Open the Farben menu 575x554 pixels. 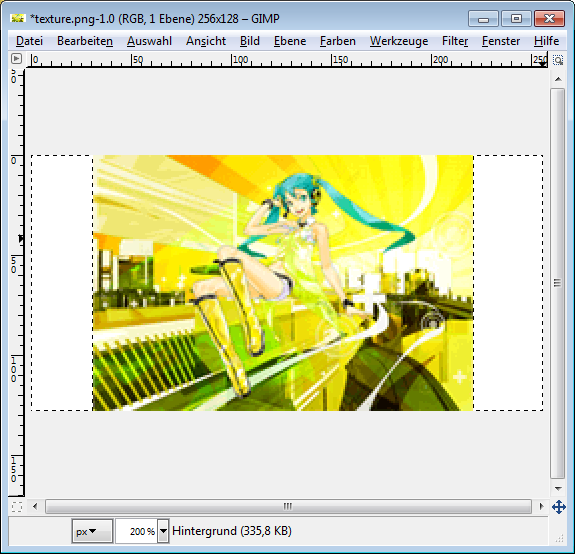(338, 41)
